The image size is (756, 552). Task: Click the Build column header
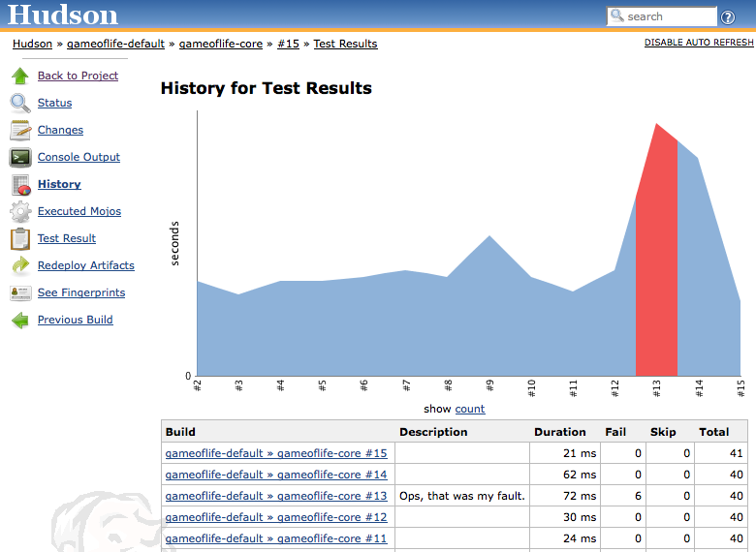tap(180, 432)
